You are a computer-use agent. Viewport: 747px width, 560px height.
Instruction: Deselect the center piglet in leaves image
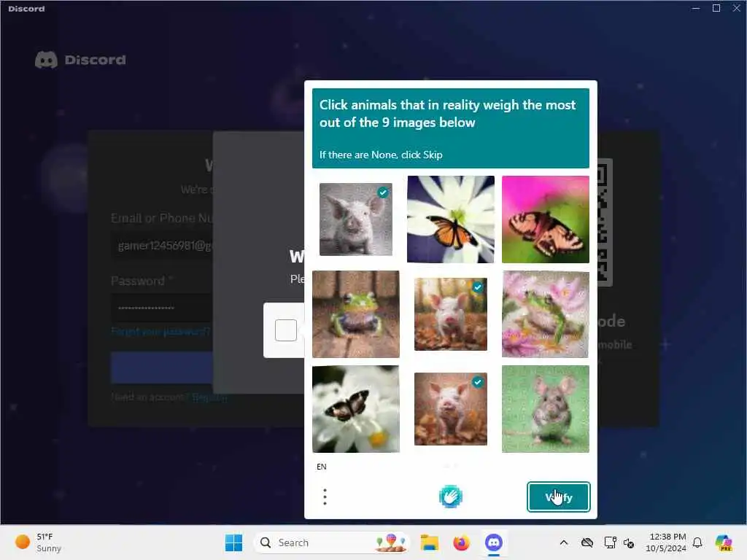451,314
